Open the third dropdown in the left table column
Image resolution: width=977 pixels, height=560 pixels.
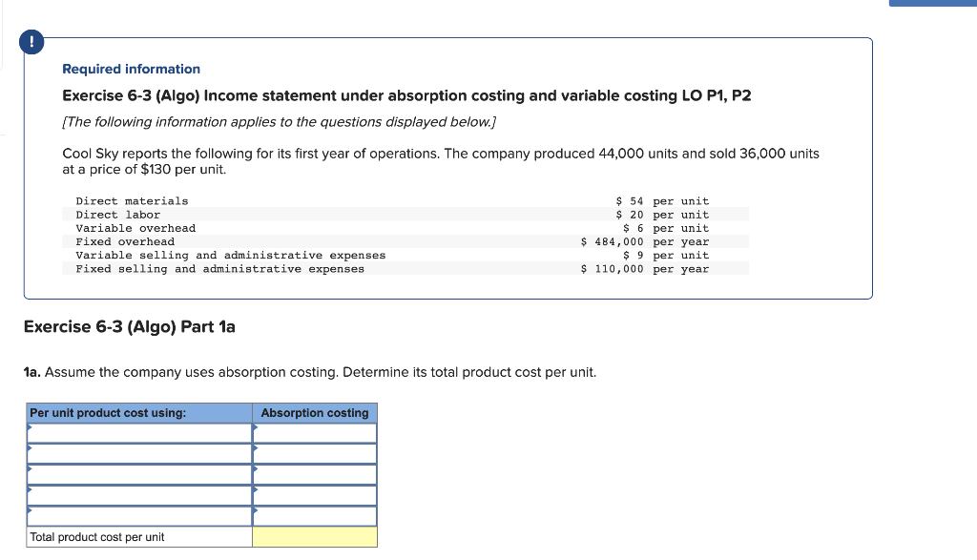[x=138, y=475]
